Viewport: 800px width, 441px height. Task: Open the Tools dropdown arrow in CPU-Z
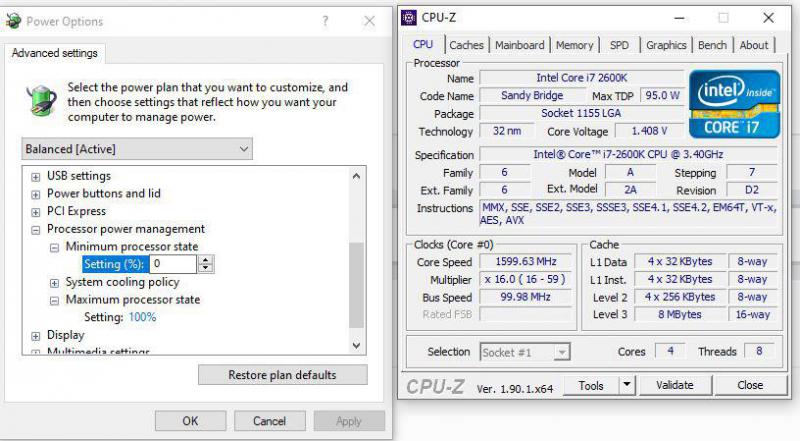tap(626, 385)
